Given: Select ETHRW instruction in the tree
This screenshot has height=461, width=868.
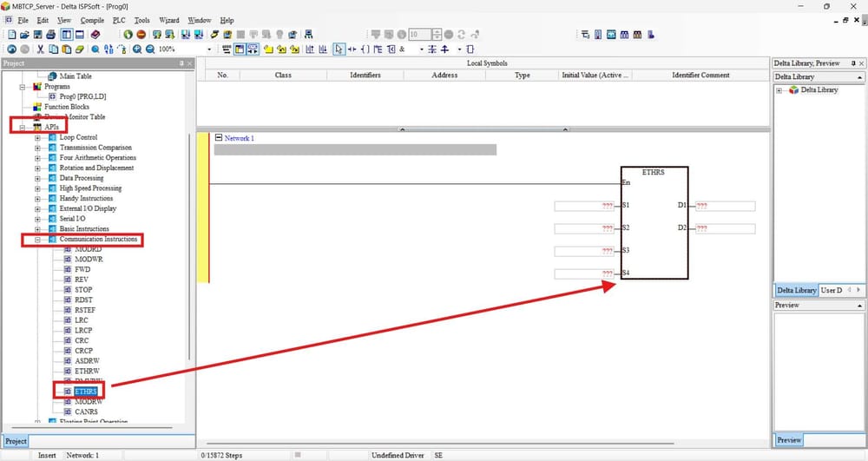Looking at the screenshot, I should [87, 372].
